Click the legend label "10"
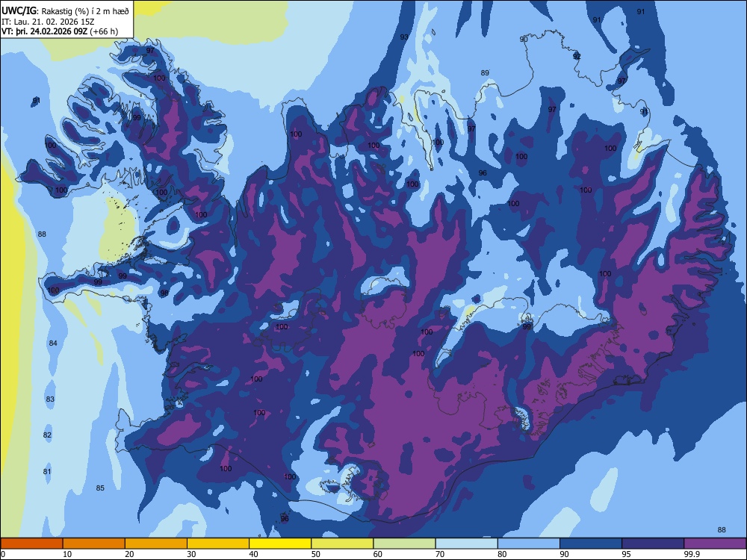 point(67,554)
